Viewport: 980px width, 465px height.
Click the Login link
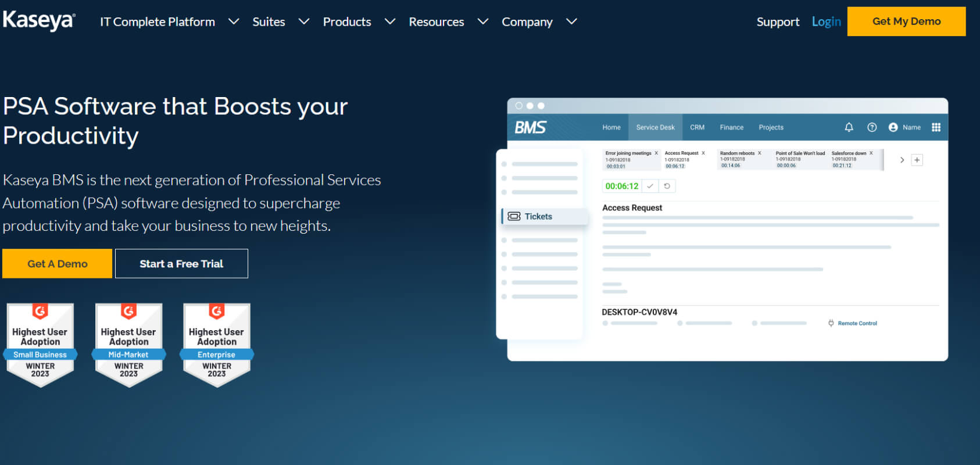pos(826,22)
